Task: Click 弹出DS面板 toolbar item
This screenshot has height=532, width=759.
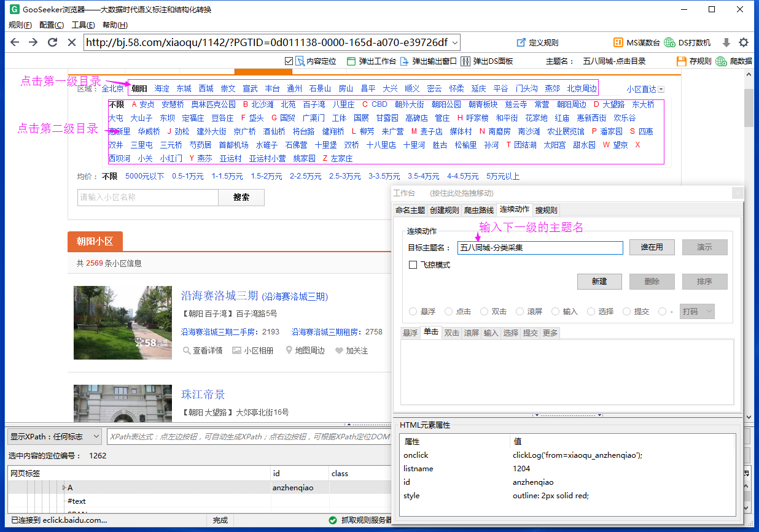Action: [x=486, y=61]
